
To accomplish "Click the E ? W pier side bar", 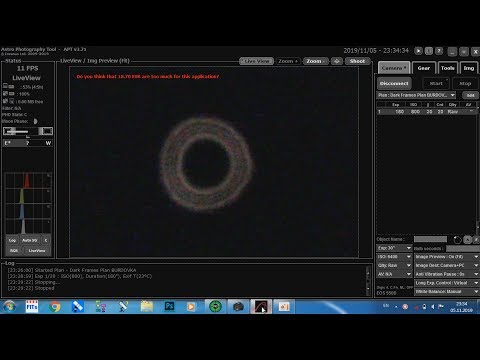I will (x=28, y=143).
